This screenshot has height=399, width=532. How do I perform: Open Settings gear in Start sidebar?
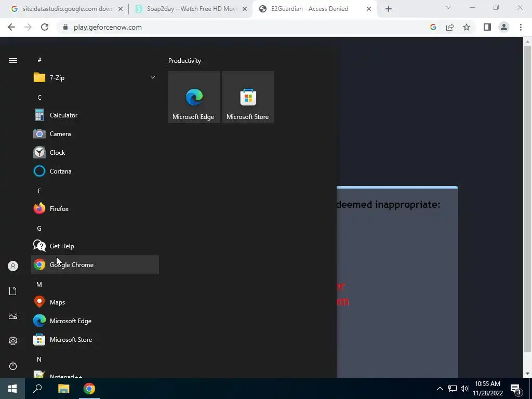click(13, 341)
